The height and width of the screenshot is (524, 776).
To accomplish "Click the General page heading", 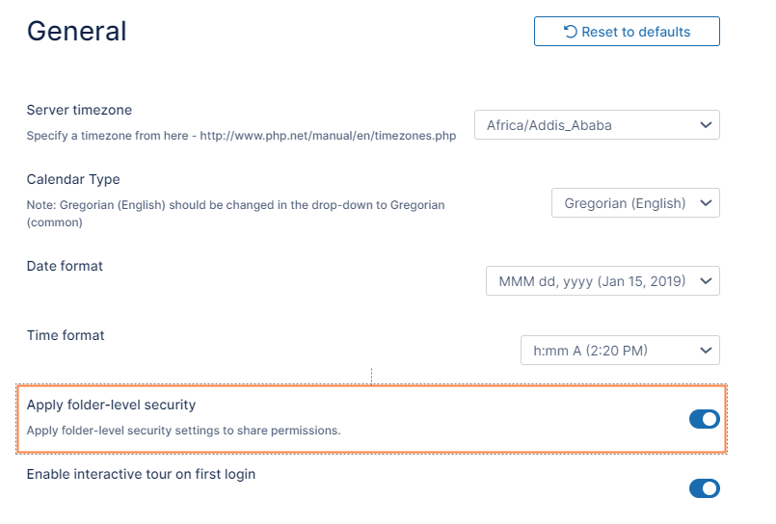I will (76, 31).
